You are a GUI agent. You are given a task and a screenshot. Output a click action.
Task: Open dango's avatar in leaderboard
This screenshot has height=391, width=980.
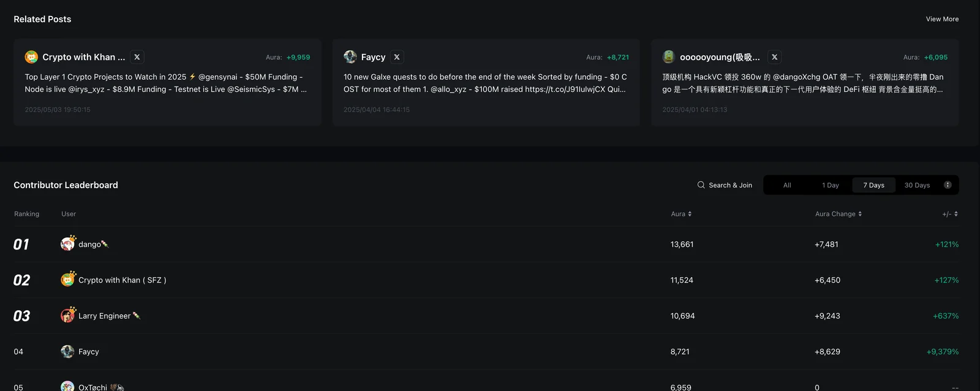tap(67, 244)
